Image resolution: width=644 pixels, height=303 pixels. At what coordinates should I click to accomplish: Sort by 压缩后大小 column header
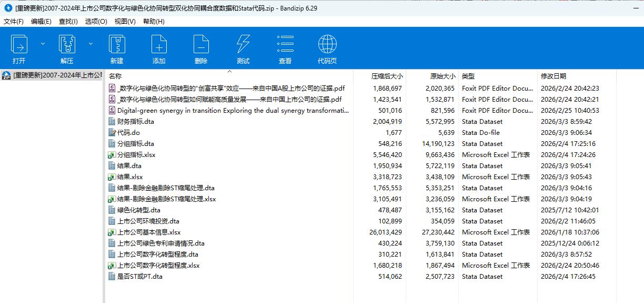pyautogui.click(x=387, y=76)
